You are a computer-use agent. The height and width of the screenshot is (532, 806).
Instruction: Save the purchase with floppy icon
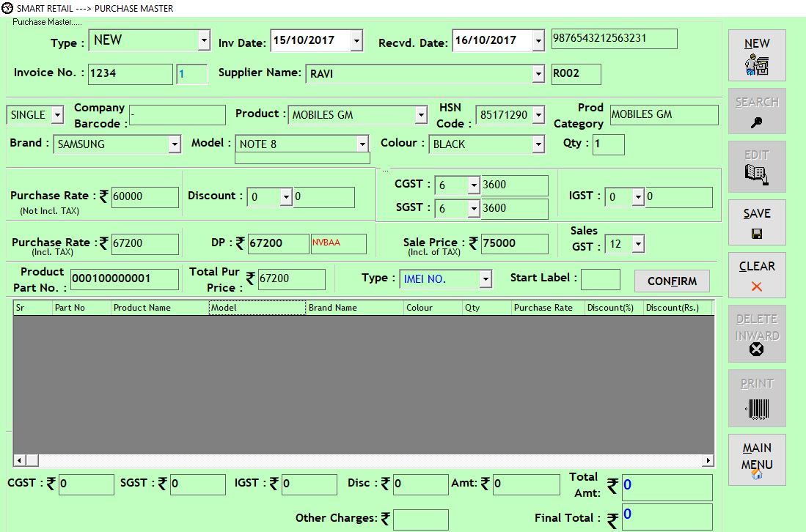(757, 222)
